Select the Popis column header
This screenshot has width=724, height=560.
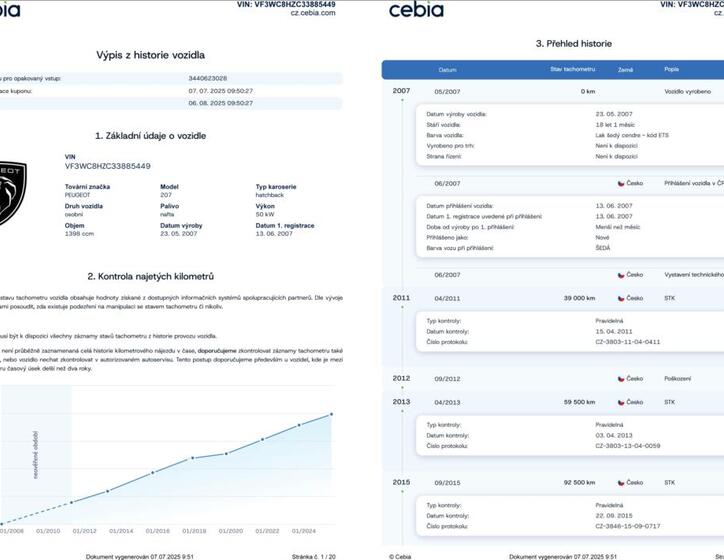point(671,69)
